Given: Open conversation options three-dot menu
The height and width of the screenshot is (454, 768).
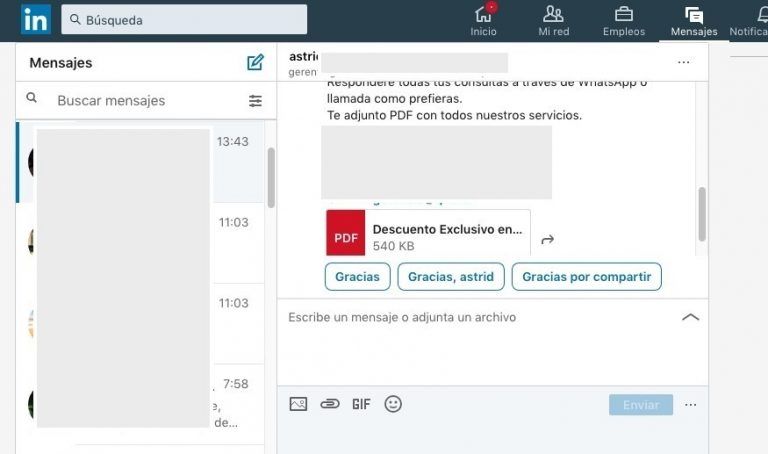Looking at the screenshot, I should click(684, 63).
